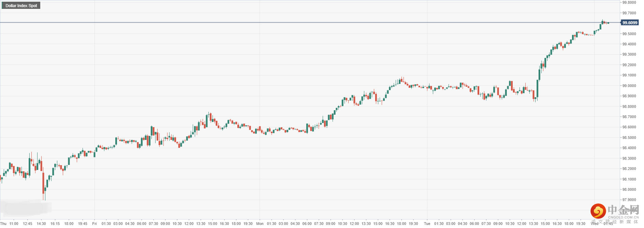
Task: Click the 16:15 time axis label
Action: [x=55, y=224]
